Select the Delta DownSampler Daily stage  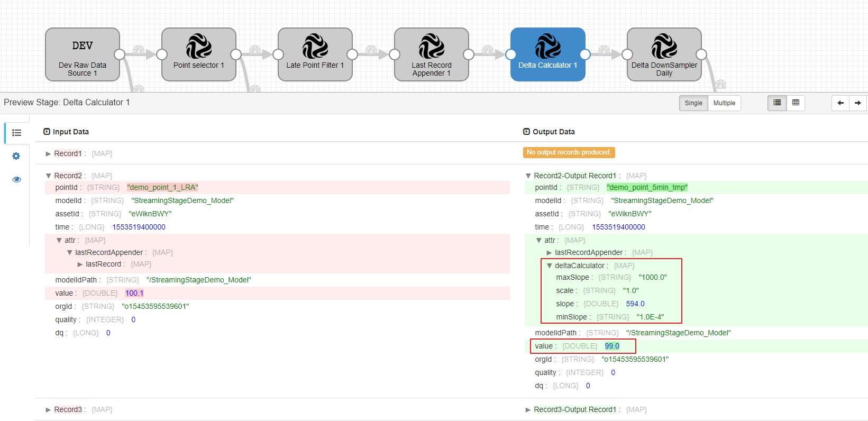tap(664, 54)
